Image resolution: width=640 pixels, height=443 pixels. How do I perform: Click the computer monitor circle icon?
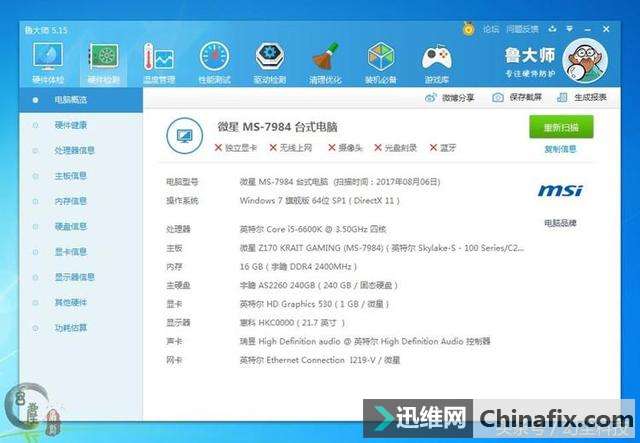(184, 136)
